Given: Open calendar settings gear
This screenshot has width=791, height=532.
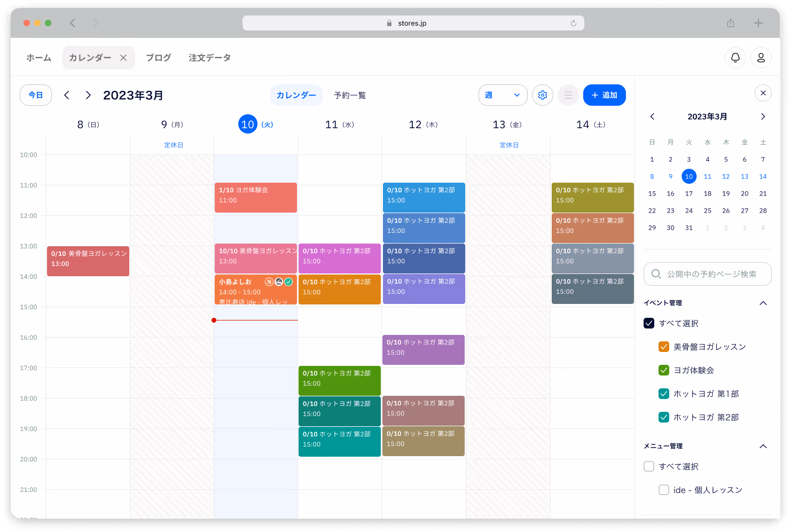Looking at the screenshot, I should tap(543, 95).
